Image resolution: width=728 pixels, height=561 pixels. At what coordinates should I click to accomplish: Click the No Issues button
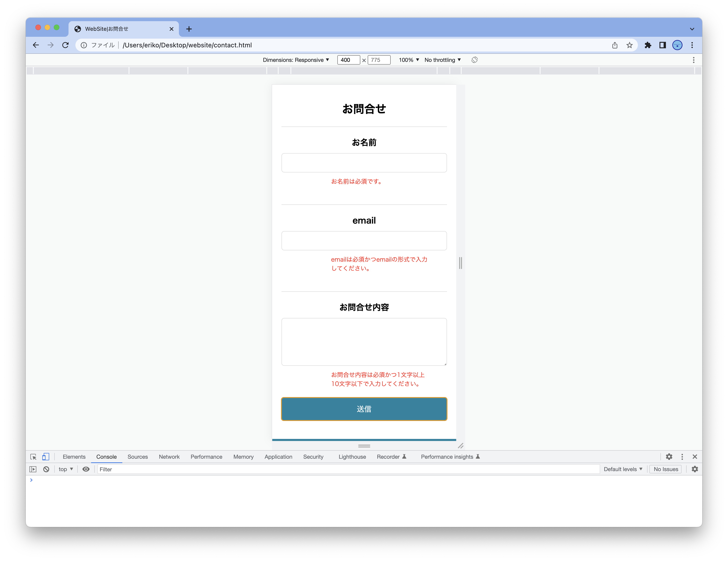[x=666, y=469]
